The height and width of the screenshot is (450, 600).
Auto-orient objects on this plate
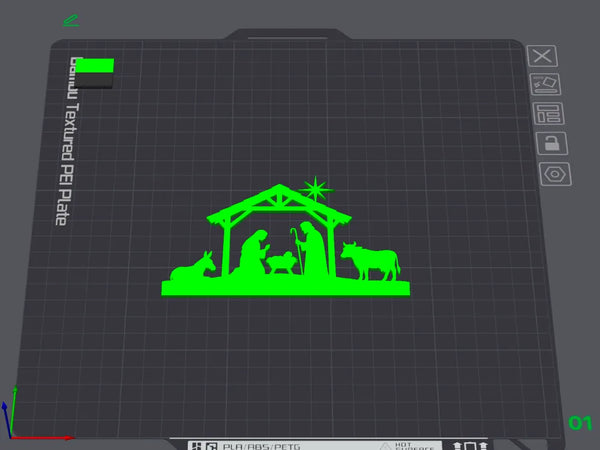(x=546, y=84)
